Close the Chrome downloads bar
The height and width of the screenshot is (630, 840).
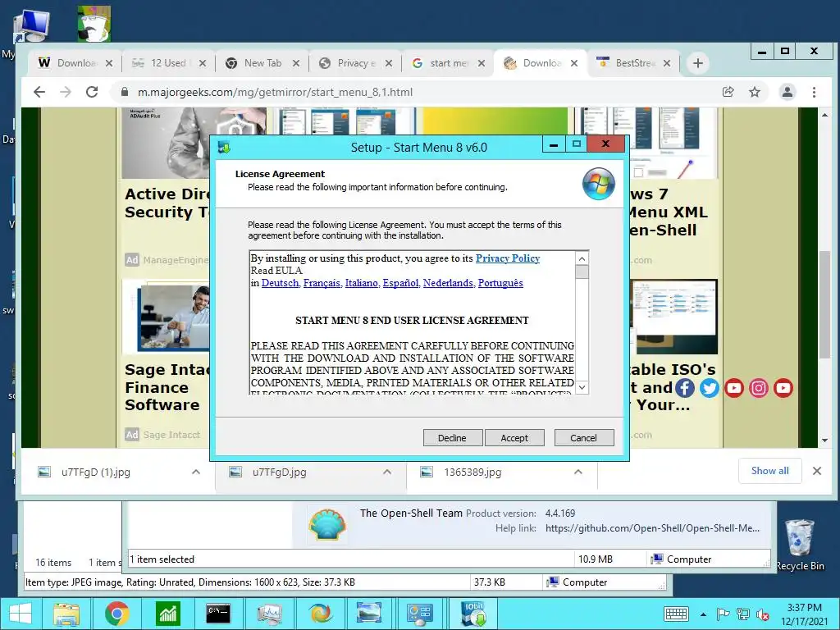pyautogui.click(x=817, y=471)
